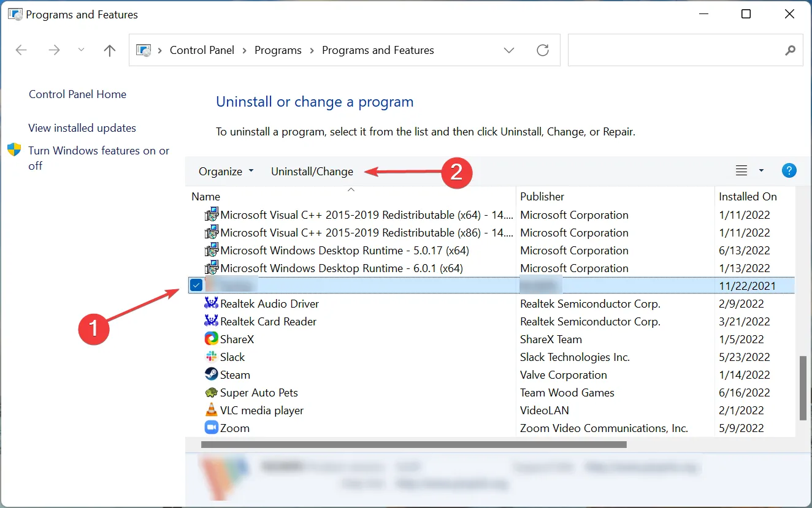Screen dimensions: 812x508
Task: Click the Realtek Card Reader crab icon
Action: [x=211, y=321]
